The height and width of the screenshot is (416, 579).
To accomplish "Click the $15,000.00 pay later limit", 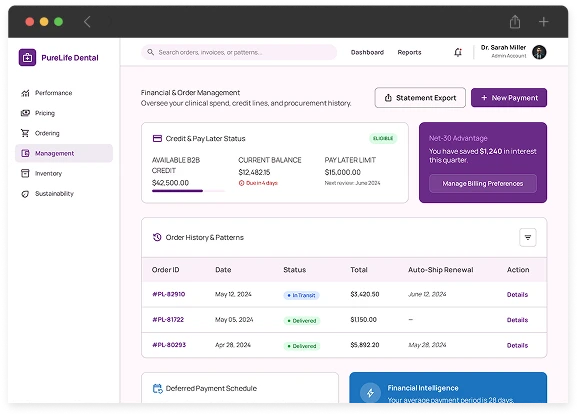I will [x=343, y=172].
